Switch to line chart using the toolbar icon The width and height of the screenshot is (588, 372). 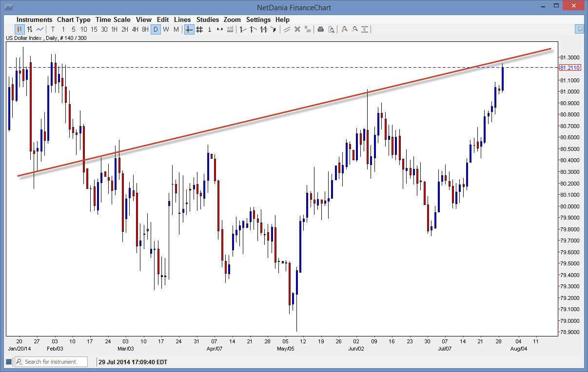(x=39, y=29)
